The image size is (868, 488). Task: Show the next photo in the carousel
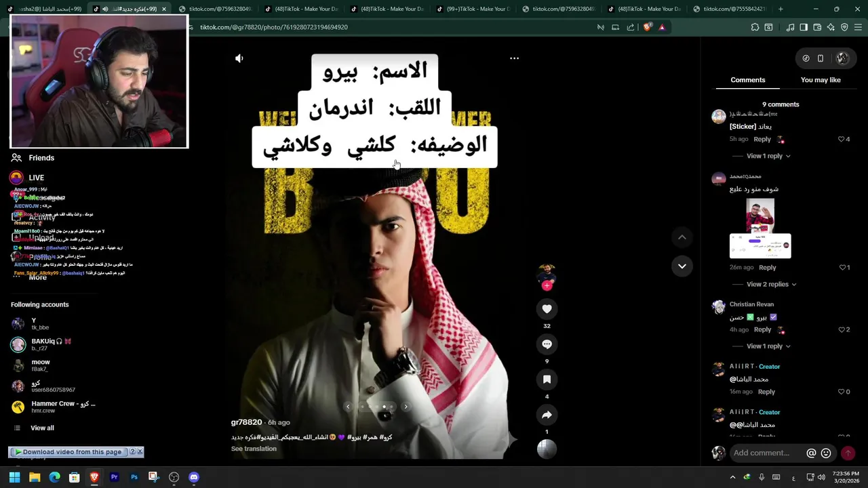[406, 407]
